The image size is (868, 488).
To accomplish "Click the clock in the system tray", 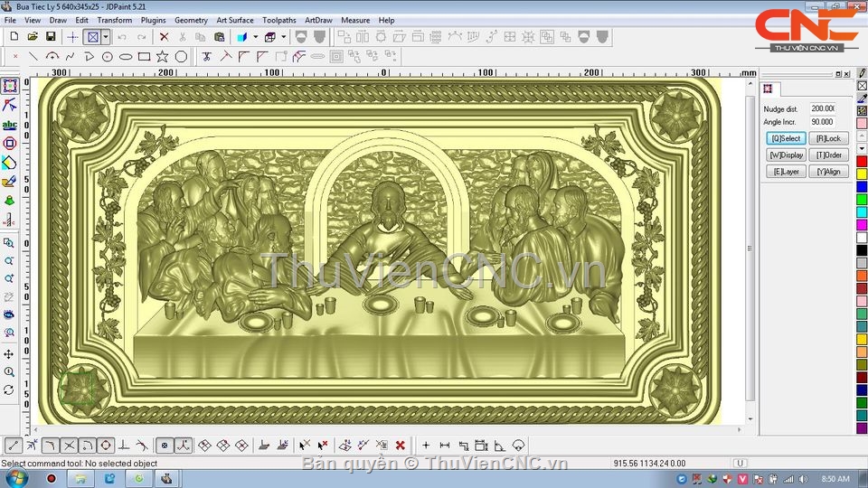I will (x=835, y=479).
